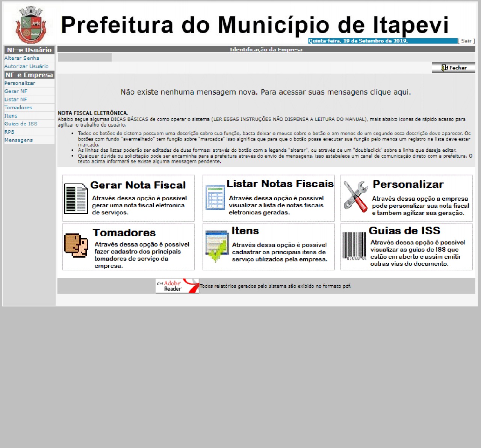Screen dimensions: 481x448
Task: Click the Personalizar wrench and screwdriver icon
Action: point(355,196)
